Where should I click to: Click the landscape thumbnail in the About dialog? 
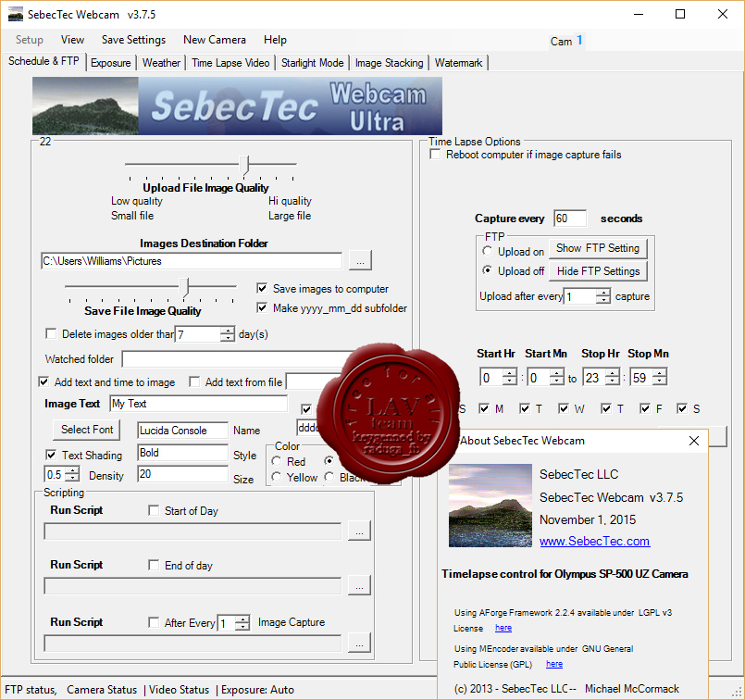click(490, 506)
